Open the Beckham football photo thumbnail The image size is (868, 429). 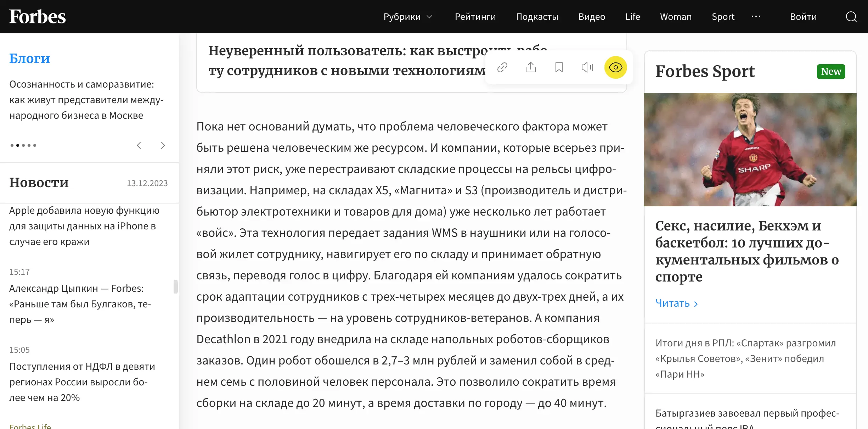(750, 150)
